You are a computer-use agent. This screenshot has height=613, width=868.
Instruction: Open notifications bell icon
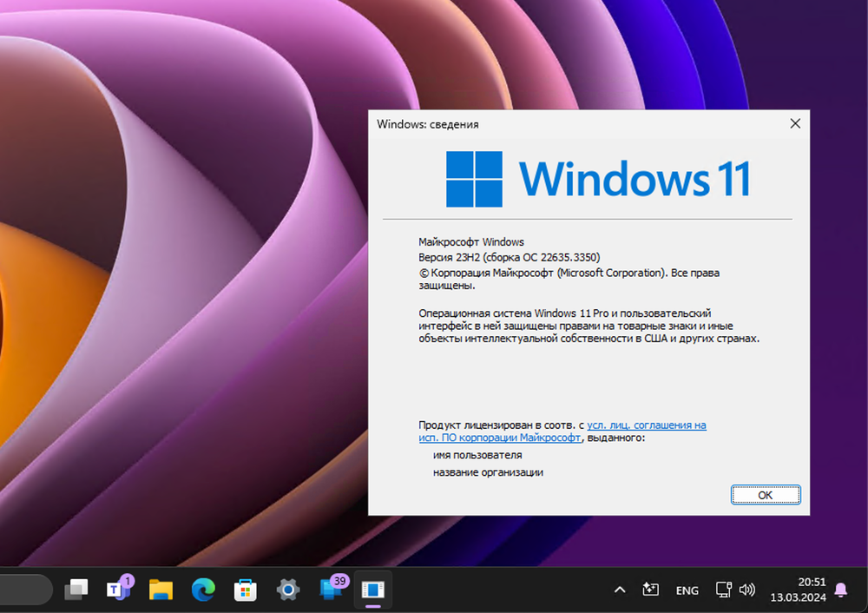coord(841,590)
